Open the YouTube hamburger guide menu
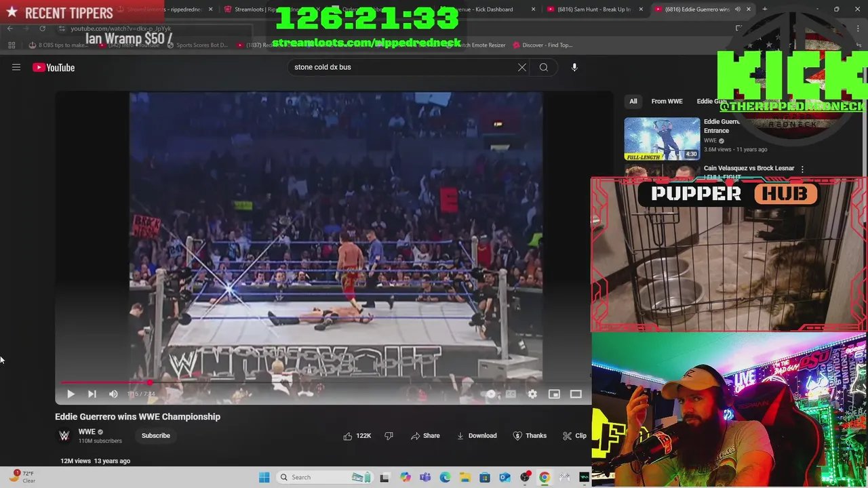 [x=16, y=67]
